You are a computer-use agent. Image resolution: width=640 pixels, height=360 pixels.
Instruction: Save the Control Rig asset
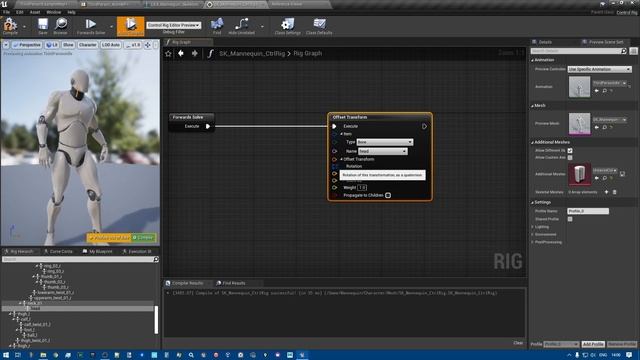[x=43, y=25]
